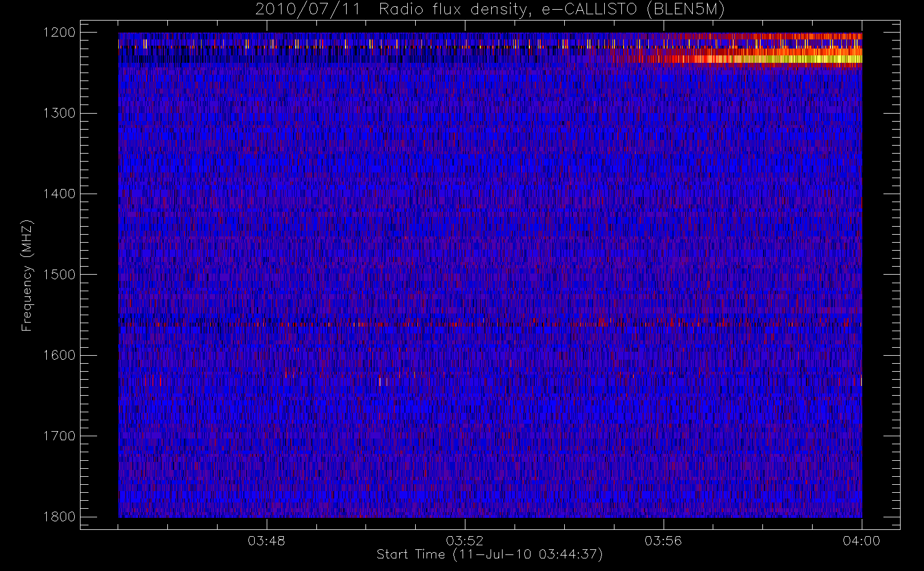Click the red interference line near 1560 MHz
This screenshot has width=924, height=571.
point(490,324)
